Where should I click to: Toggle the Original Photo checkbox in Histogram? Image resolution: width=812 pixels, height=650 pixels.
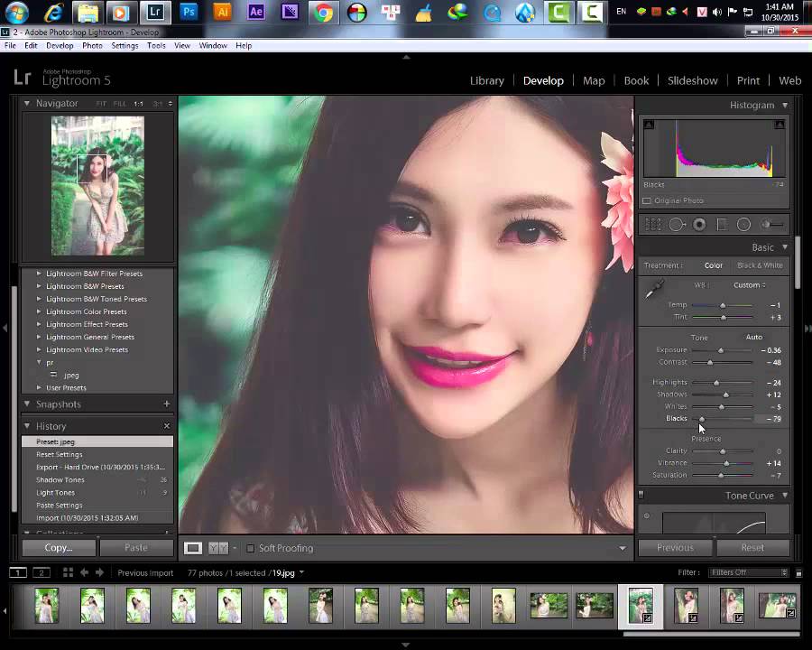[647, 200]
